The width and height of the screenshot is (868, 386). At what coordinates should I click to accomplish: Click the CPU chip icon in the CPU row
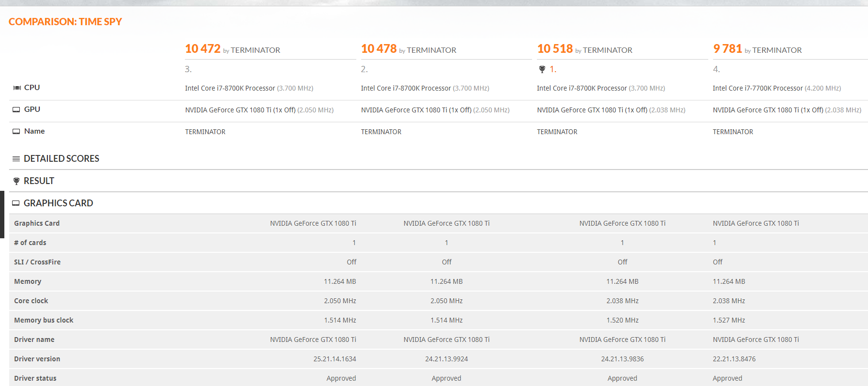tap(17, 88)
